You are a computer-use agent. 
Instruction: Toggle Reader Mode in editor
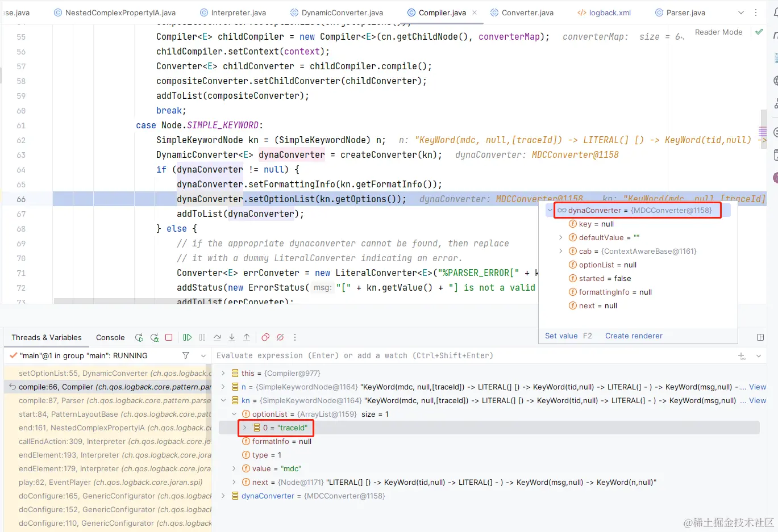(x=718, y=32)
